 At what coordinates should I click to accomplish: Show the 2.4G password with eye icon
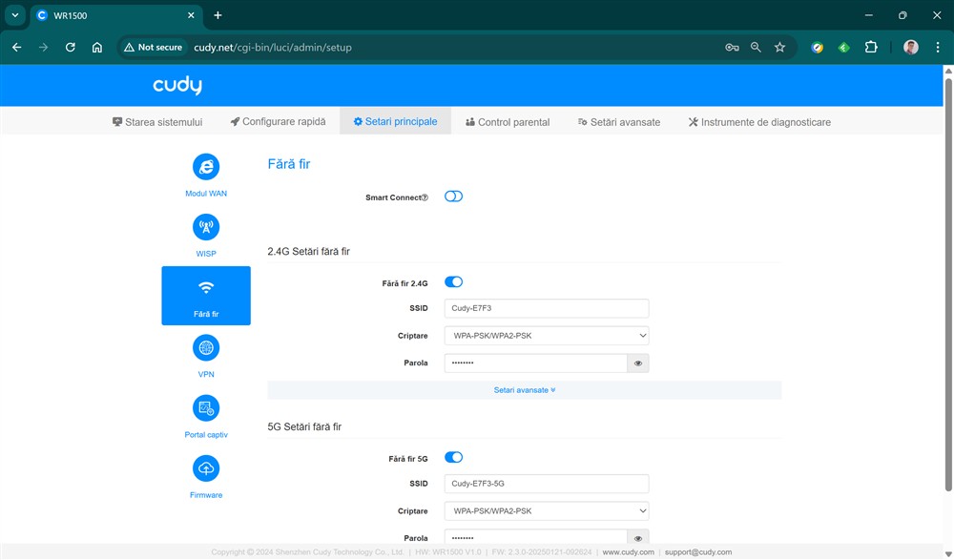(638, 363)
